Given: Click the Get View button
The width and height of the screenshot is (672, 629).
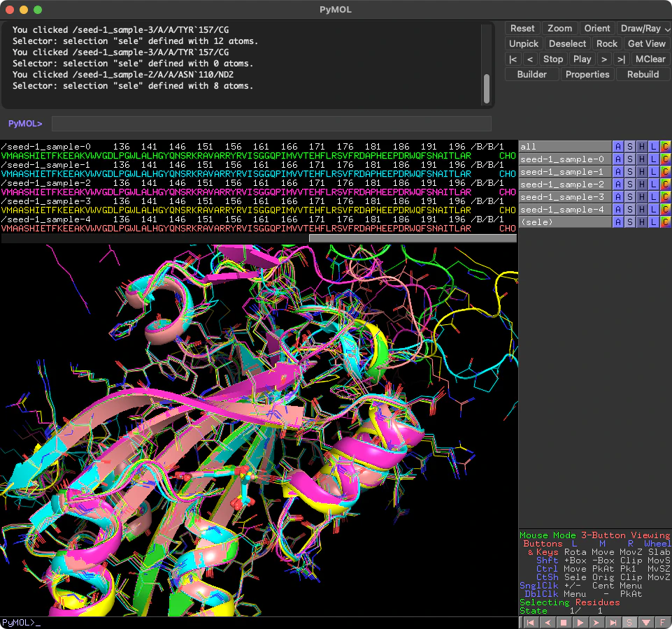Looking at the screenshot, I should coord(647,44).
